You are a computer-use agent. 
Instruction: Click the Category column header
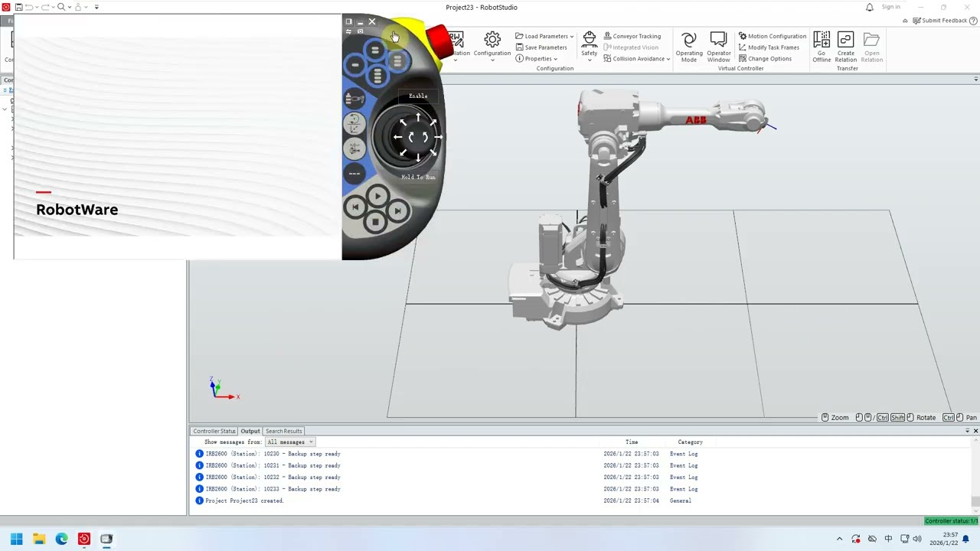click(690, 442)
